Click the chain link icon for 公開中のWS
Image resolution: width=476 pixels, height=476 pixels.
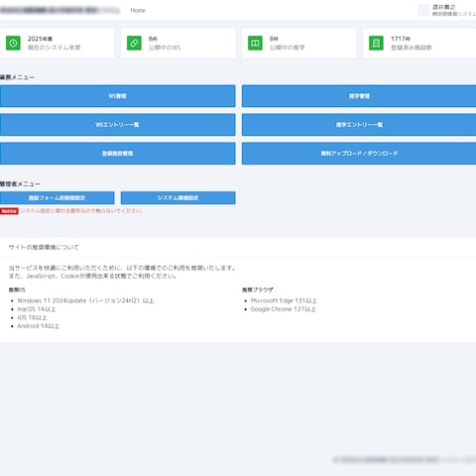coord(134,43)
